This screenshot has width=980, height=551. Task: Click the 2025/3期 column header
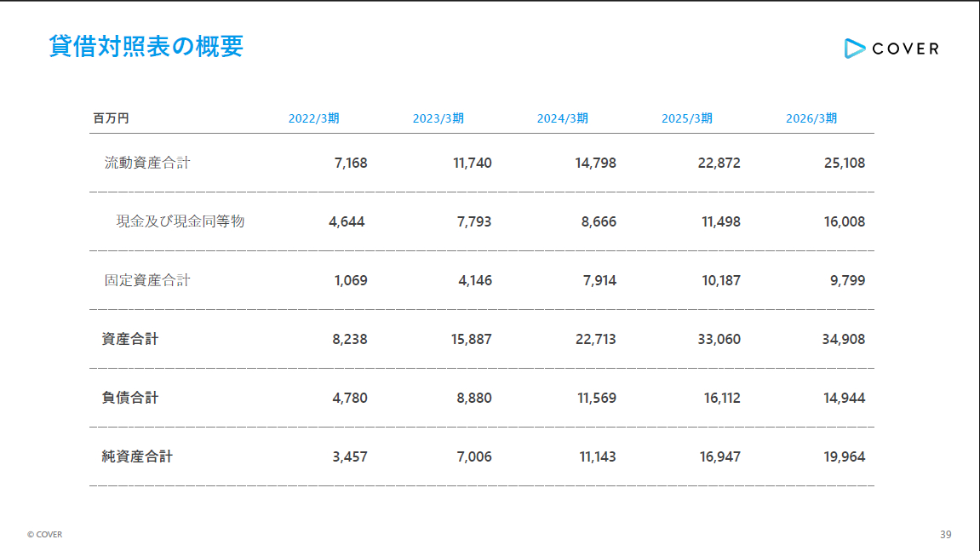pos(687,118)
